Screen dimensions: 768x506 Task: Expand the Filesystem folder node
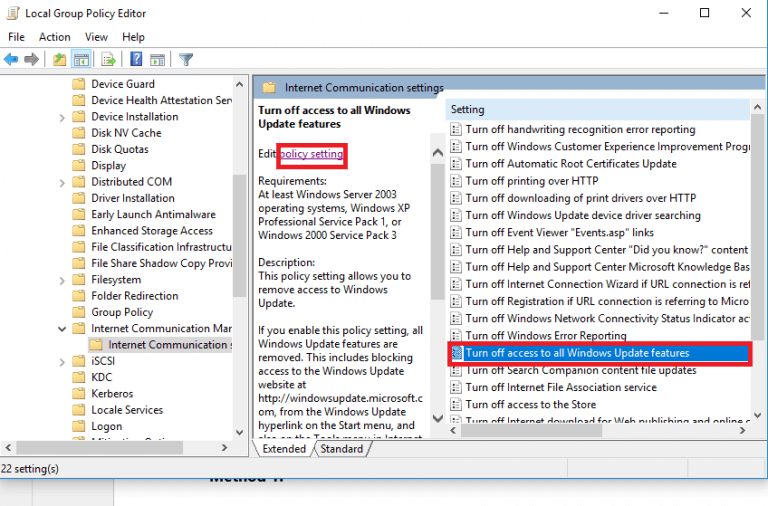[x=62, y=281]
